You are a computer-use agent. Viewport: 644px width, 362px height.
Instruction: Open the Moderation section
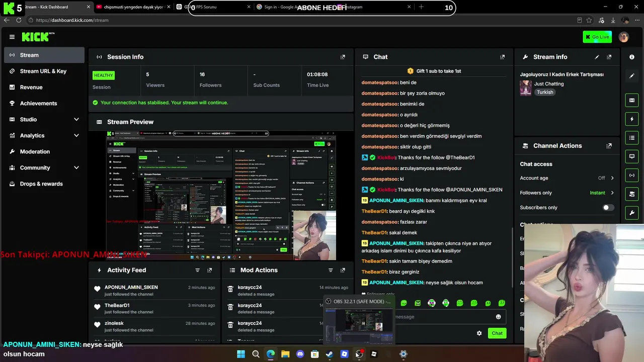point(44,151)
